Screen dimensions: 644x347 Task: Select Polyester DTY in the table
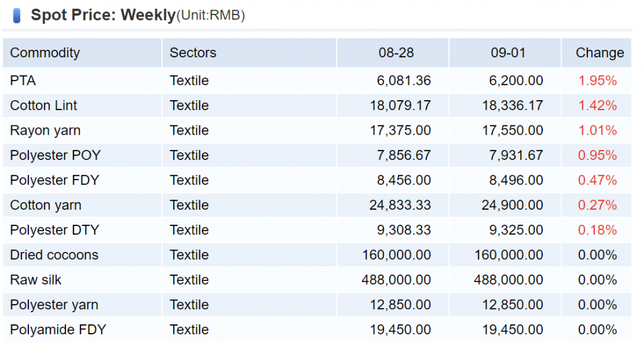pos(55,230)
